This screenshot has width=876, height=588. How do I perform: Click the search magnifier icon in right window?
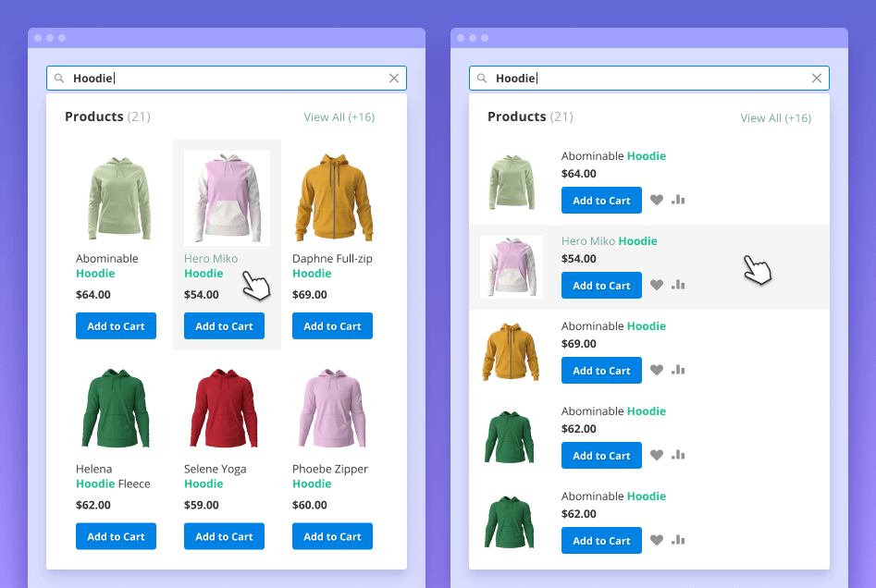(482, 79)
